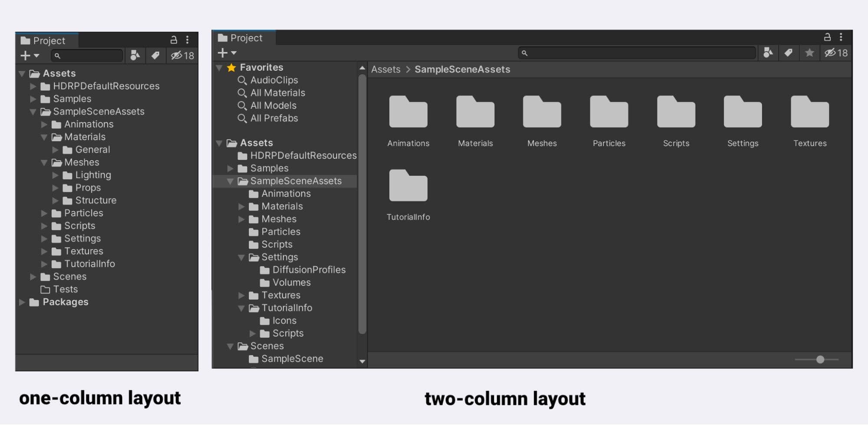This screenshot has height=425, width=868.
Task: Toggle the save-search star in the two-column toolbar
Action: (809, 53)
